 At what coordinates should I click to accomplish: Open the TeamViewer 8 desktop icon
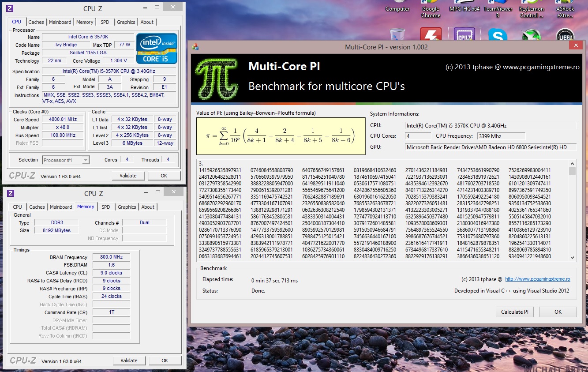click(498, 11)
